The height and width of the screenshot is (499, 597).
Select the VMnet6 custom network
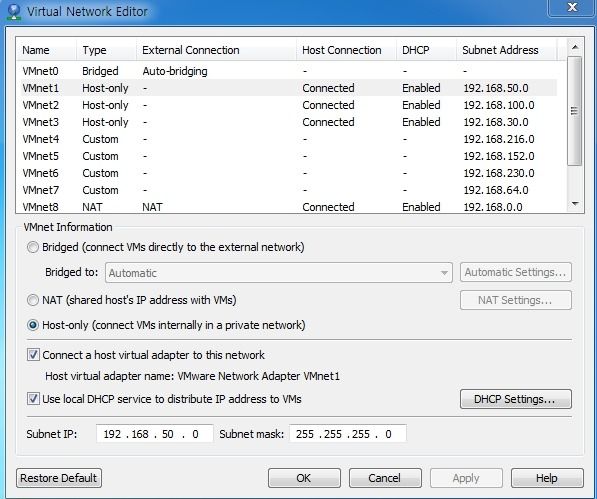coord(287,173)
